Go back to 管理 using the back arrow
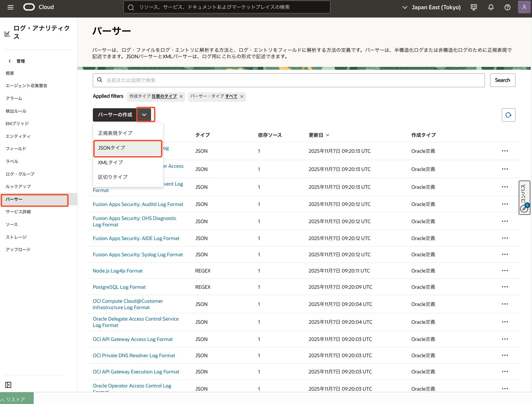532x404 pixels. point(10,61)
